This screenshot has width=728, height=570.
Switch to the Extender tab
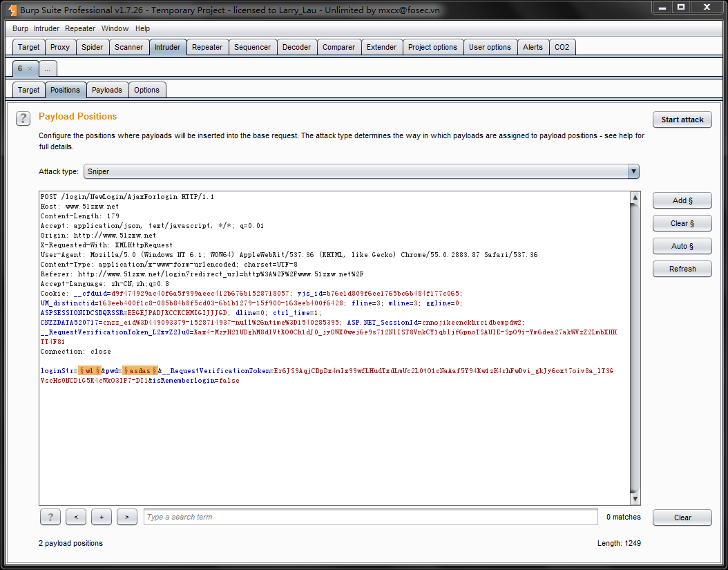click(x=382, y=47)
